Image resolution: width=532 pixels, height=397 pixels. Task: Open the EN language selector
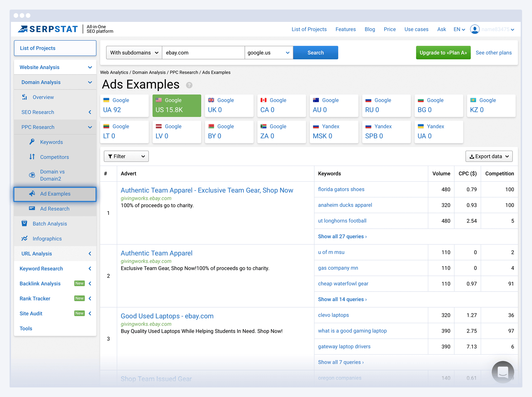click(x=459, y=29)
